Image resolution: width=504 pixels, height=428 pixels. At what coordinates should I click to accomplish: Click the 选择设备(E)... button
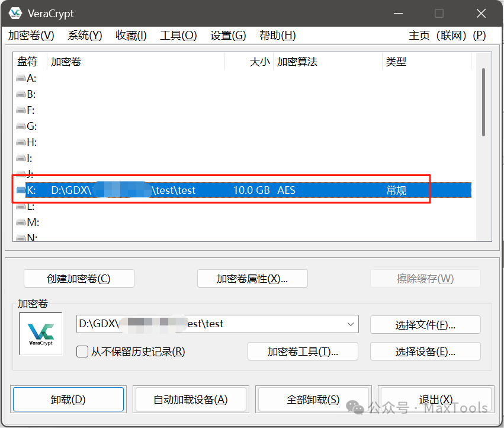[x=425, y=352]
